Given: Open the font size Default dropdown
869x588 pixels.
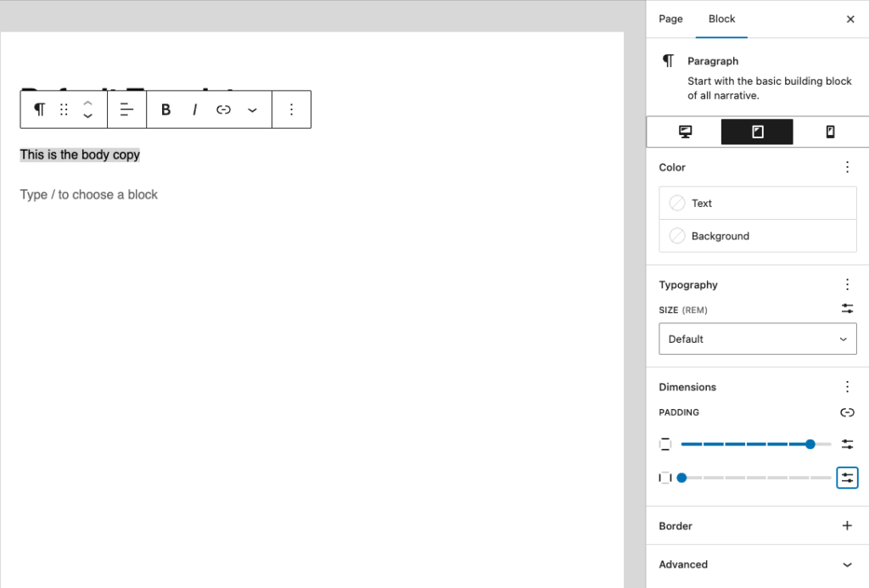Looking at the screenshot, I should point(757,339).
